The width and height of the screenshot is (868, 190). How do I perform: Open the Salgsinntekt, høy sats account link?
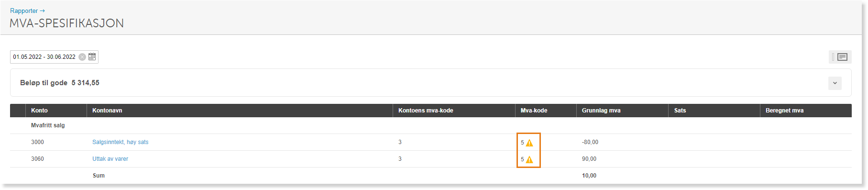[121, 142]
